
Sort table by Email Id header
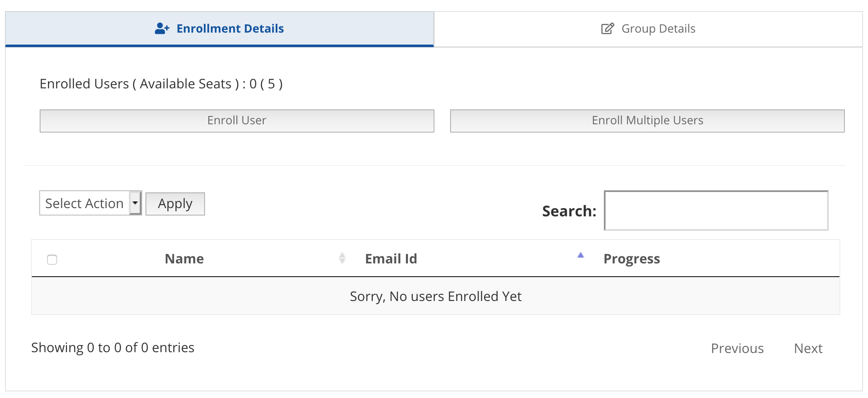(391, 258)
